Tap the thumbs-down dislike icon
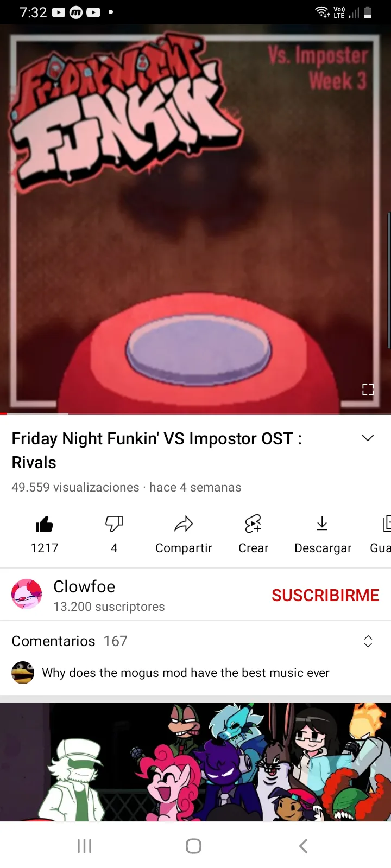 (114, 524)
